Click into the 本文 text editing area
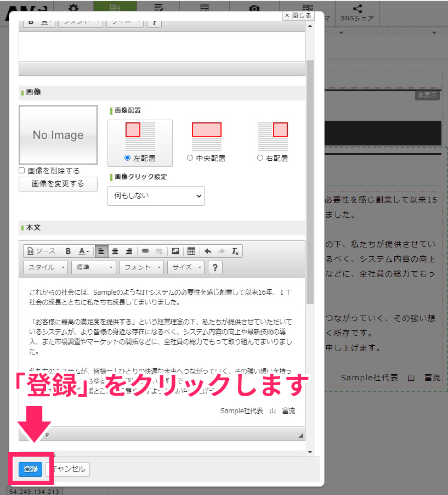 coord(162,352)
